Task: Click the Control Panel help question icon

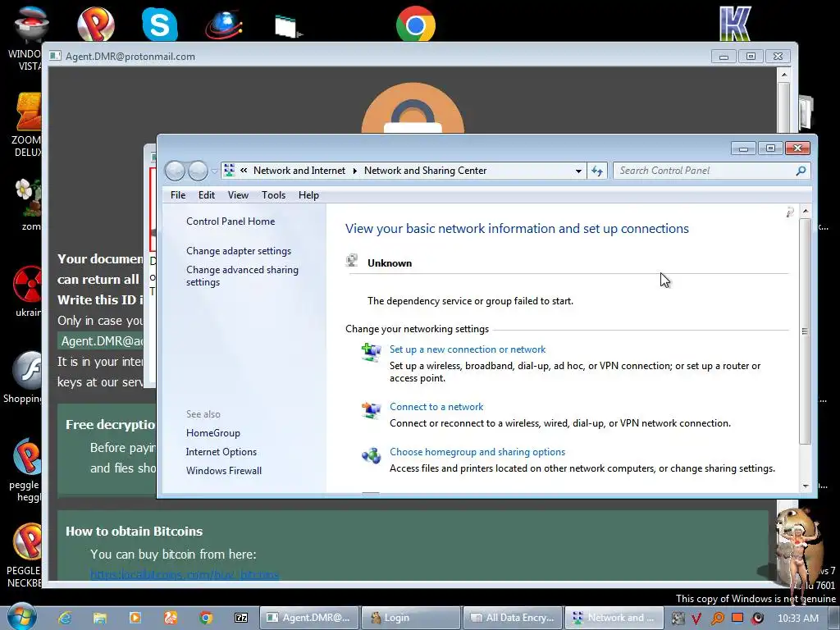Action: tap(790, 212)
